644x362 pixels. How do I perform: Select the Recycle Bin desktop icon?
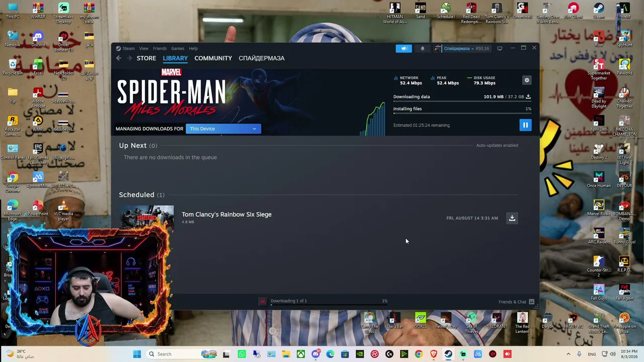pyautogui.click(x=13, y=67)
